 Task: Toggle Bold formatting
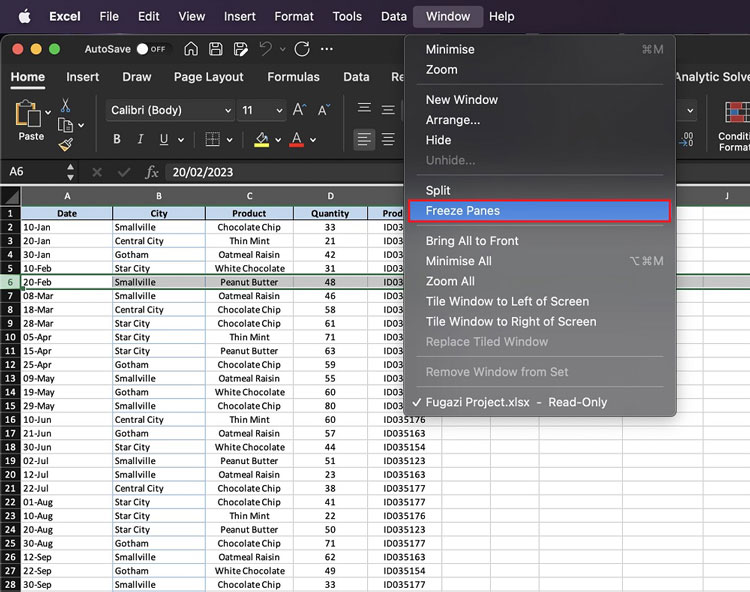click(117, 139)
